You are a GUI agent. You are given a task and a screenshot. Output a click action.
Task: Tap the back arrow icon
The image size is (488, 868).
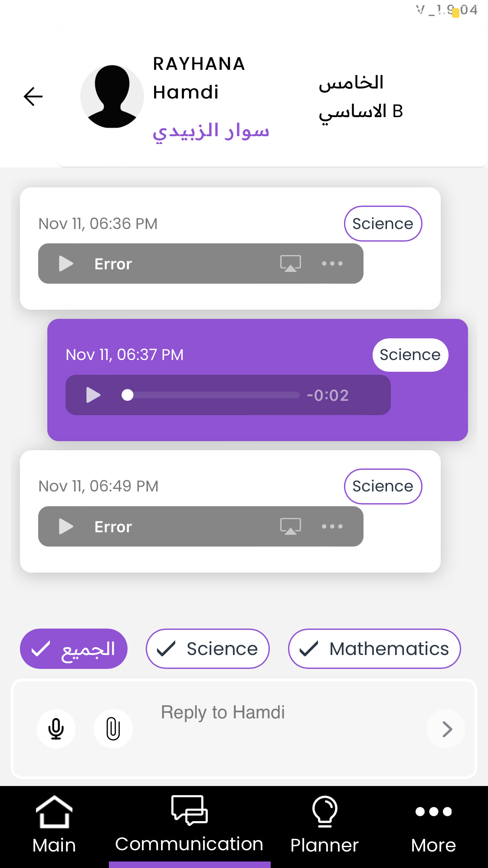point(33,96)
